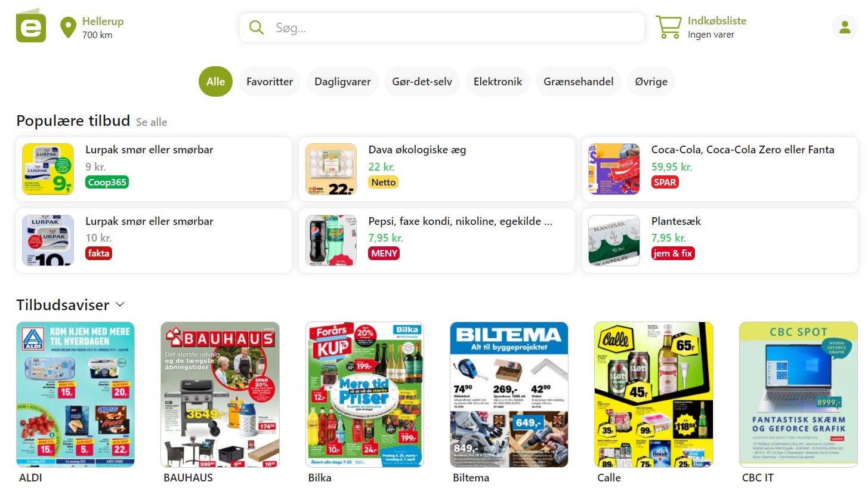Open the user profile icon

point(845,27)
